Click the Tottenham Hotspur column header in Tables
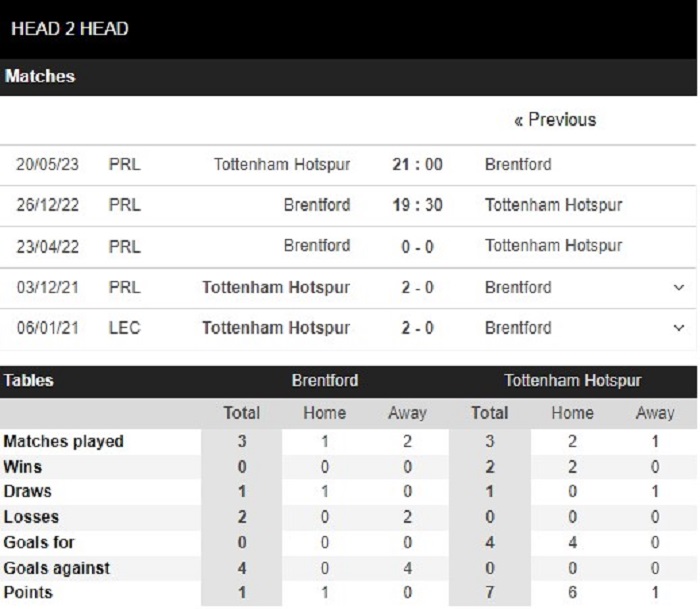Screen dimensions: 700x609 [573, 381]
